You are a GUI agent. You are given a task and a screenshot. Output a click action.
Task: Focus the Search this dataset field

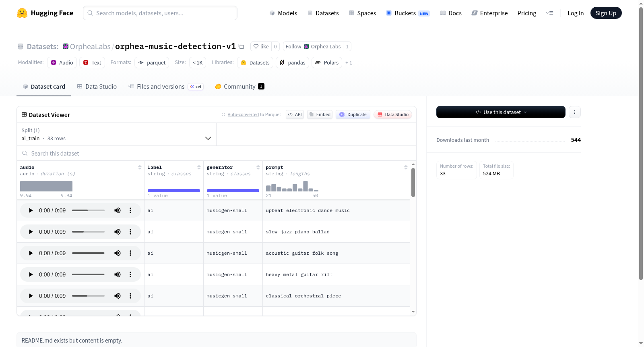coord(217,154)
